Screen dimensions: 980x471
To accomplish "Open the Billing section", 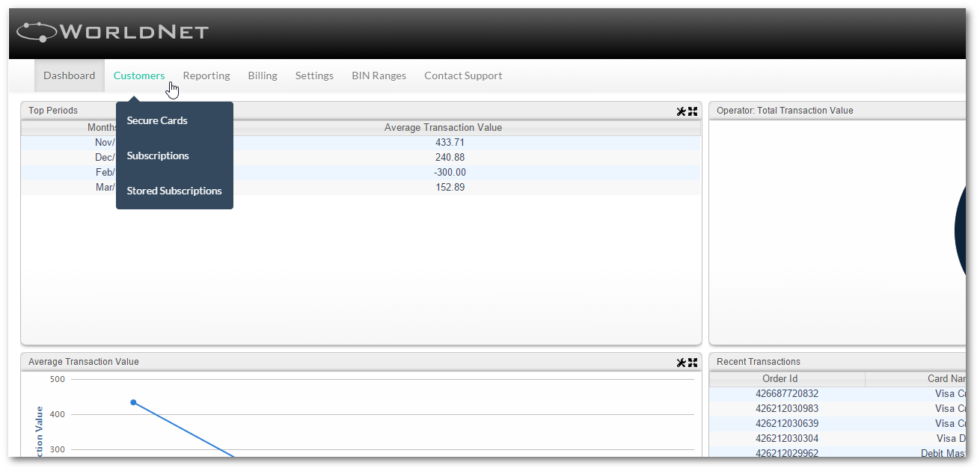I will pyautogui.click(x=263, y=76).
